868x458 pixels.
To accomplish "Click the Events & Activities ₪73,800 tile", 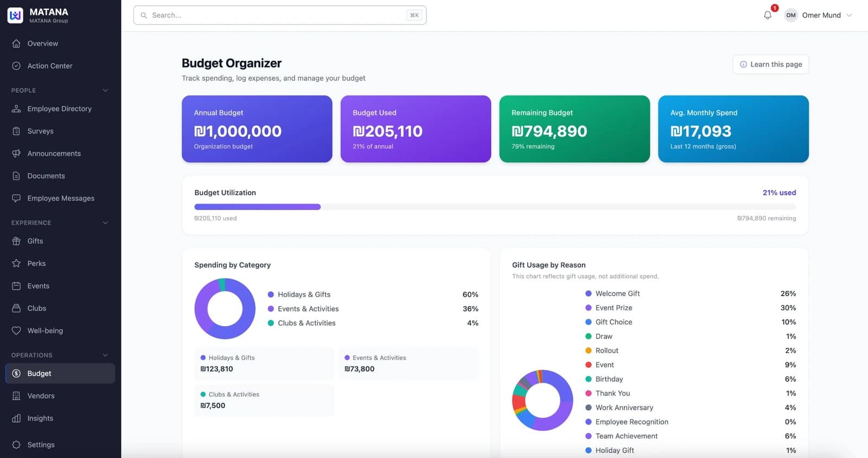I will point(409,364).
